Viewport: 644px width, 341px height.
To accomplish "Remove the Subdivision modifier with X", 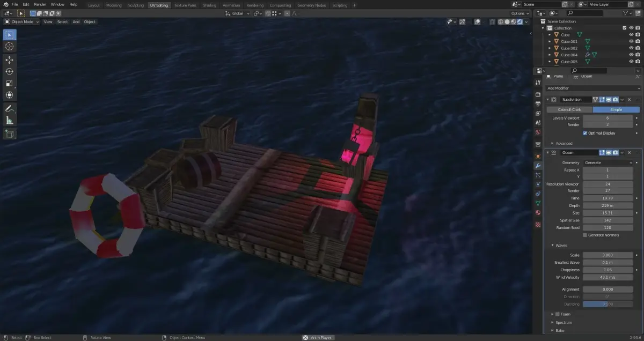I will click(630, 100).
